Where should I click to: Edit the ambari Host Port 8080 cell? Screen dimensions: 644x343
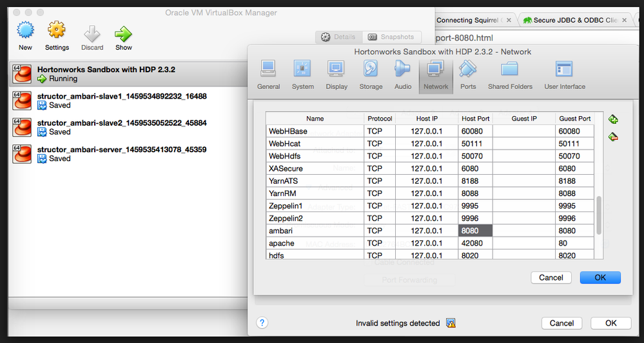476,231
